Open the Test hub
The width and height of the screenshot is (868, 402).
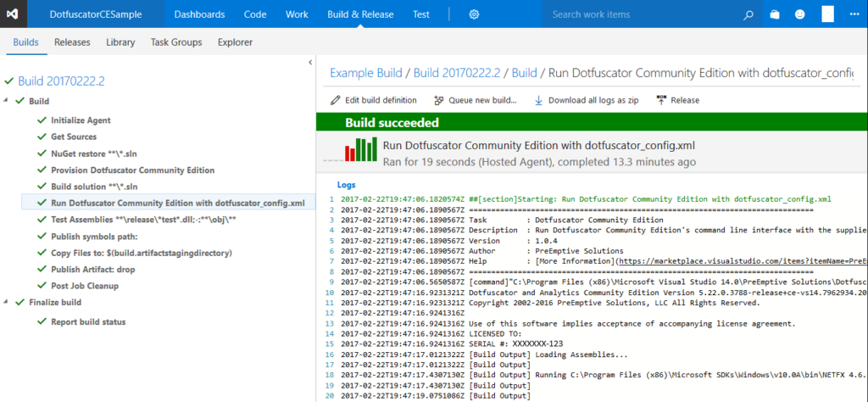(x=421, y=14)
